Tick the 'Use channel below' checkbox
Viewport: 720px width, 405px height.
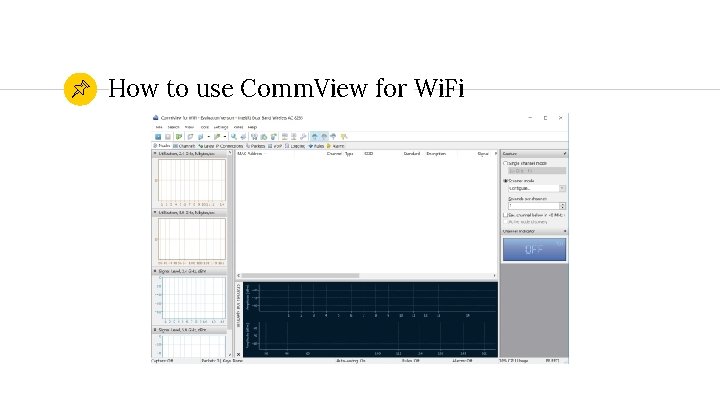coord(505,215)
